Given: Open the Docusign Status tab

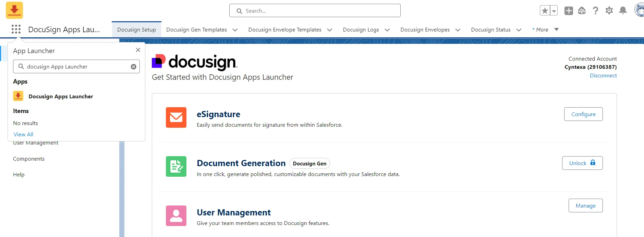Looking at the screenshot, I should click(491, 30).
